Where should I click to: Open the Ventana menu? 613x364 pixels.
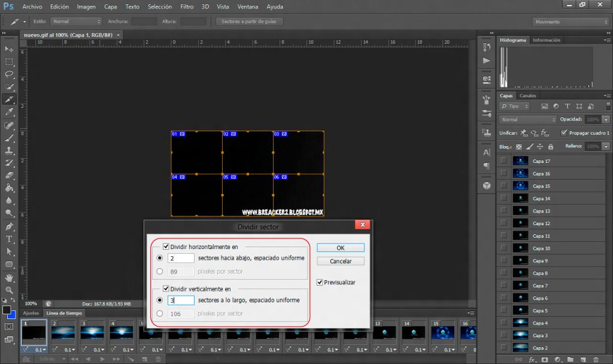click(248, 7)
